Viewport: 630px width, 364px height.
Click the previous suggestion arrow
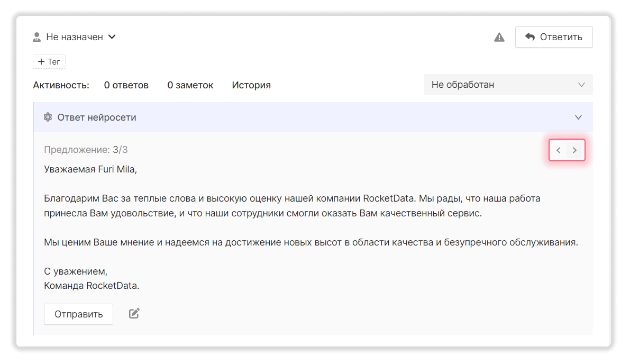pos(559,150)
